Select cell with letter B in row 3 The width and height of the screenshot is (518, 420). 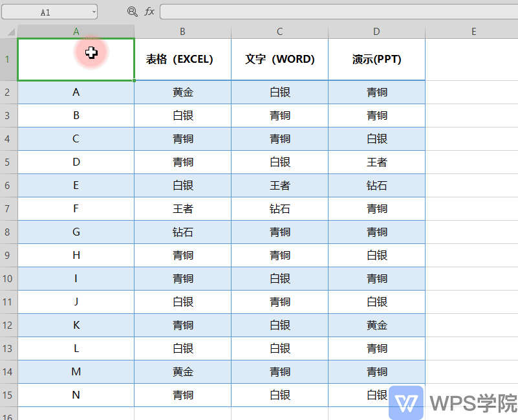coord(76,115)
